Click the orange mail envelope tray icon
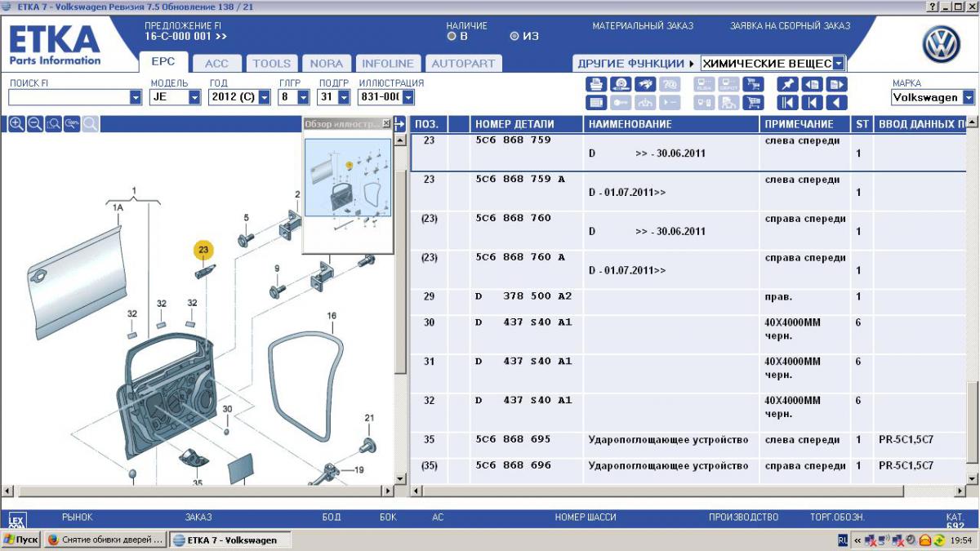The image size is (980, 551). pos(925,540)
